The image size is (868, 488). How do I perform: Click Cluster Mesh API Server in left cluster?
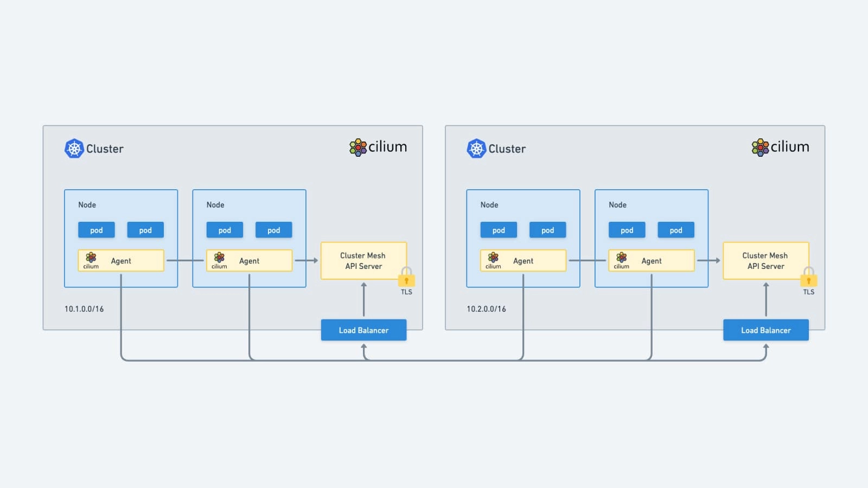click(x=363, y=261)
